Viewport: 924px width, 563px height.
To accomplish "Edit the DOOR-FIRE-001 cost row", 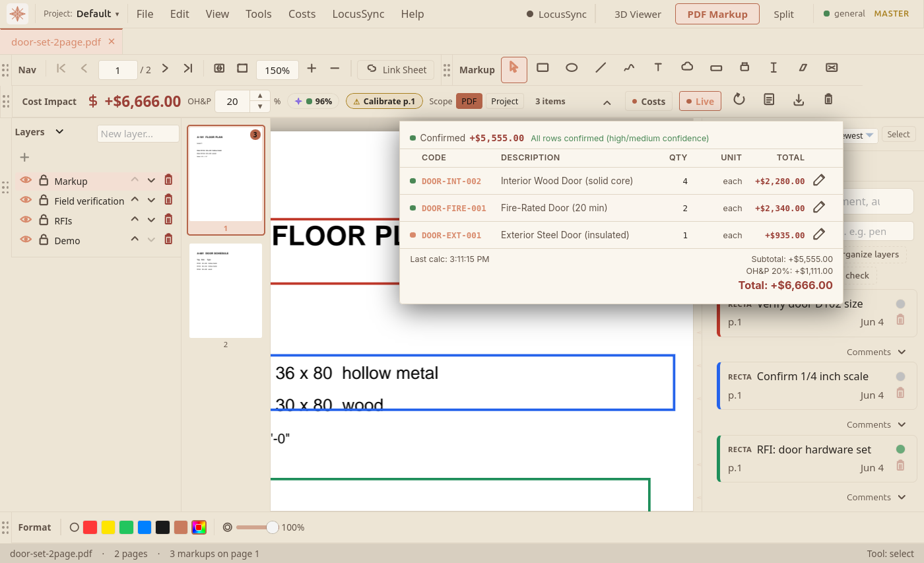I will pyautogui.click(x=819, y=207).
